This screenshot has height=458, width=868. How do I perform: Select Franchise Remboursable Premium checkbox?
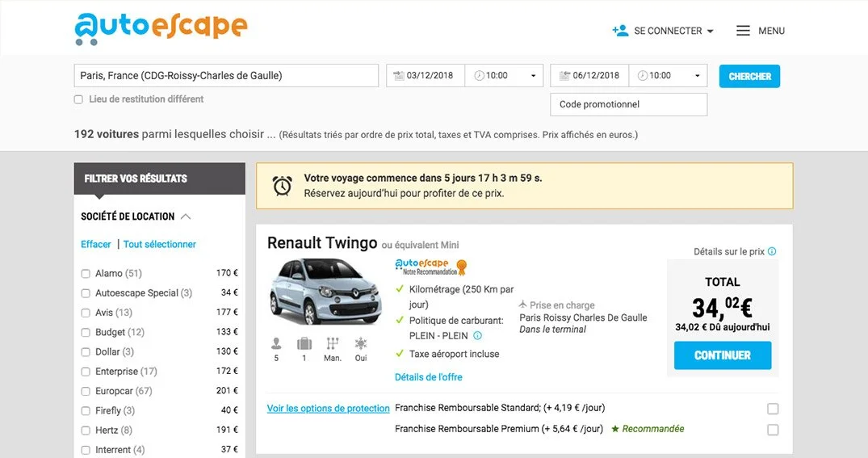point(773,430)
